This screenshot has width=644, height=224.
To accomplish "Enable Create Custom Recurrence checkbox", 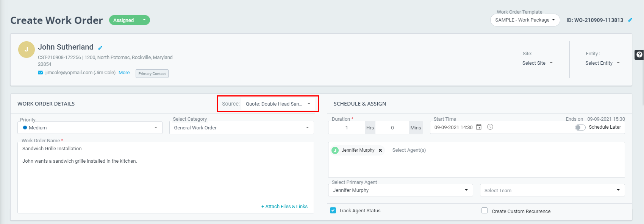I will coord(485,210).
